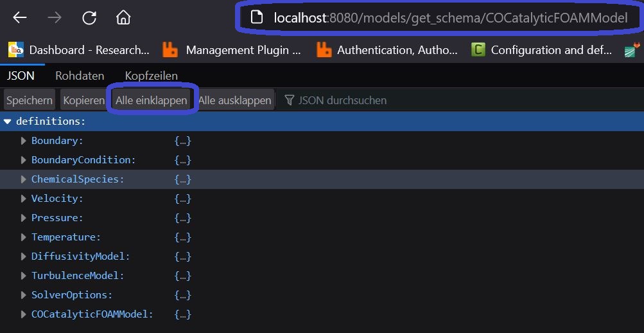Click Alle einklappen button

[151, 100]
